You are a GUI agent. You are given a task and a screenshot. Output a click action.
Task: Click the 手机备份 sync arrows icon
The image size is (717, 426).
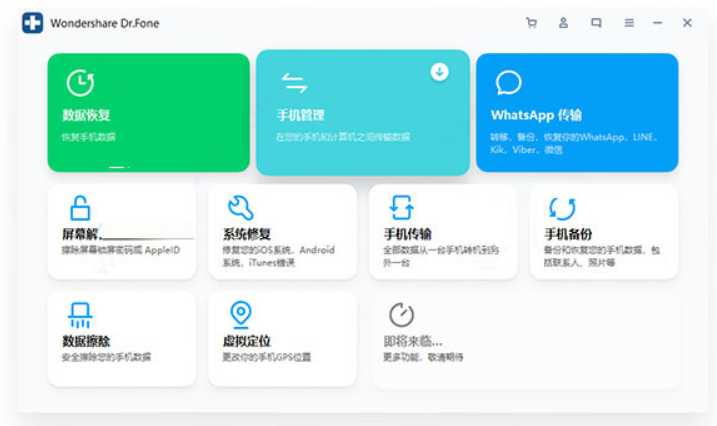coord(562,208)
